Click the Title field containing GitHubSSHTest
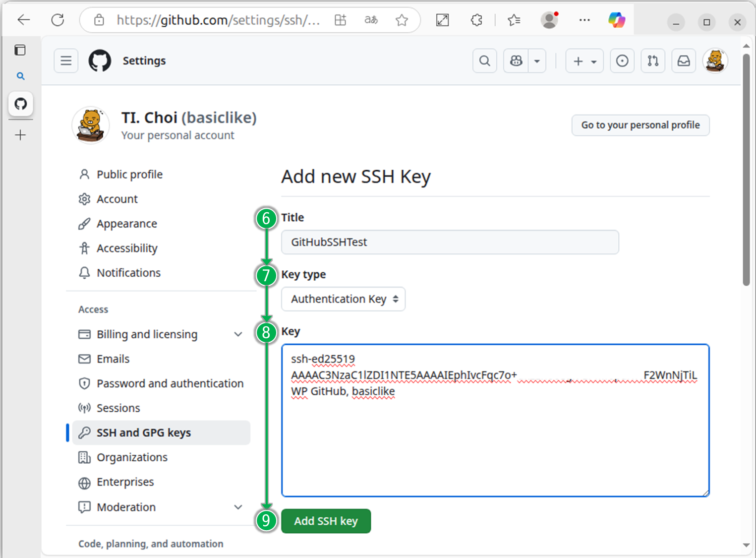756x558 pixels. (450, 242)
